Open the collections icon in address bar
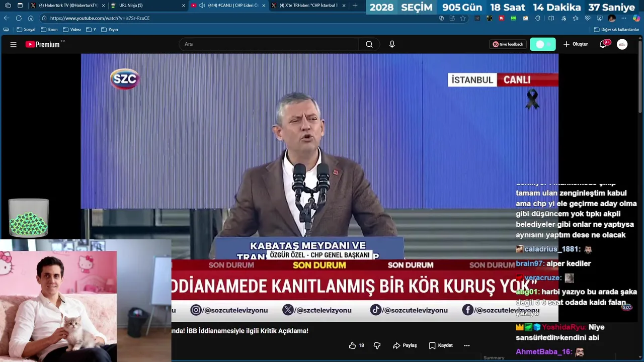 [x=452, y=18]
